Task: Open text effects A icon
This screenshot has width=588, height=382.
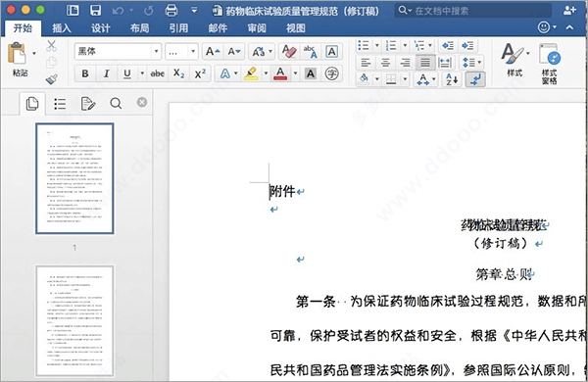Action: [x=225, y=73]
